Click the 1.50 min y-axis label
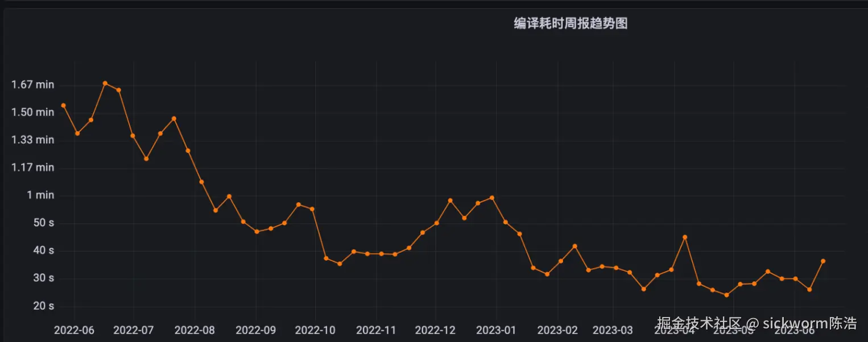The width and height of the screenshot is (868, 342). 33,112
